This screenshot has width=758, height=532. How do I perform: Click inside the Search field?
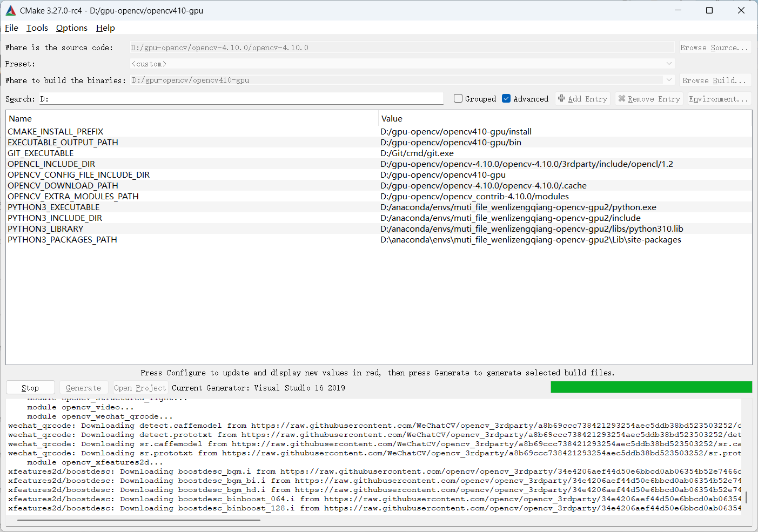(x=238, y=98)
